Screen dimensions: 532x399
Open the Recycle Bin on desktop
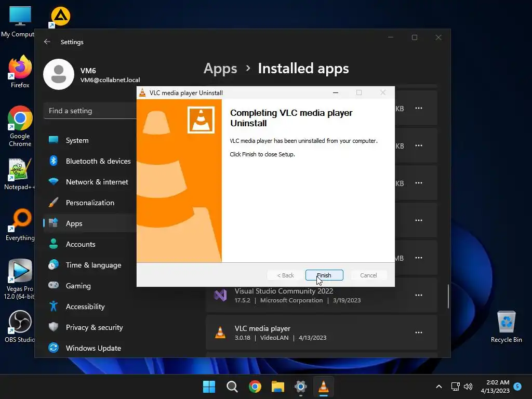506,327
